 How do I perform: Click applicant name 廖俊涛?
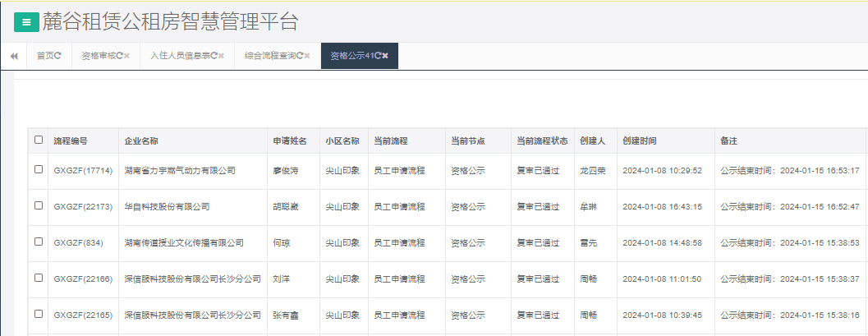point(286,171)
